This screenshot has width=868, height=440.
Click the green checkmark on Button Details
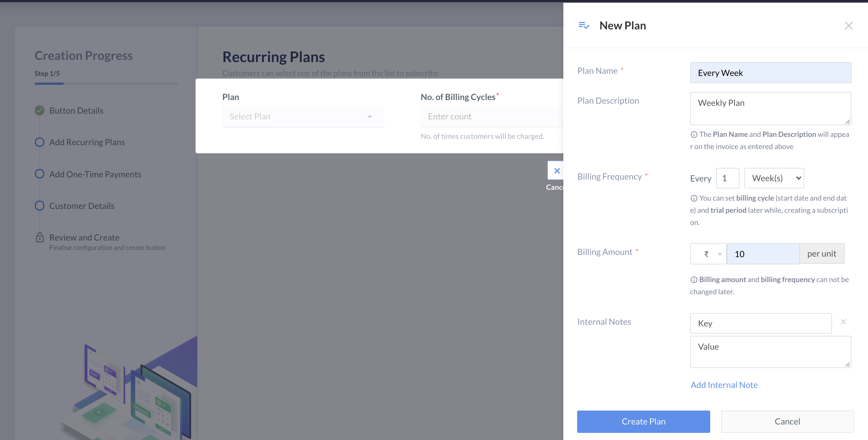[x=39, y=110]
